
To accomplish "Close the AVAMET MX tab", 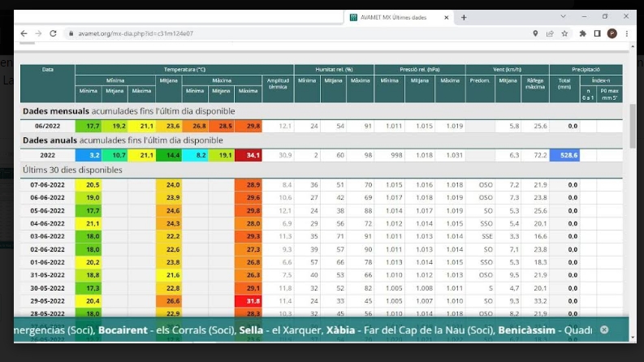I will click(447, 17).
